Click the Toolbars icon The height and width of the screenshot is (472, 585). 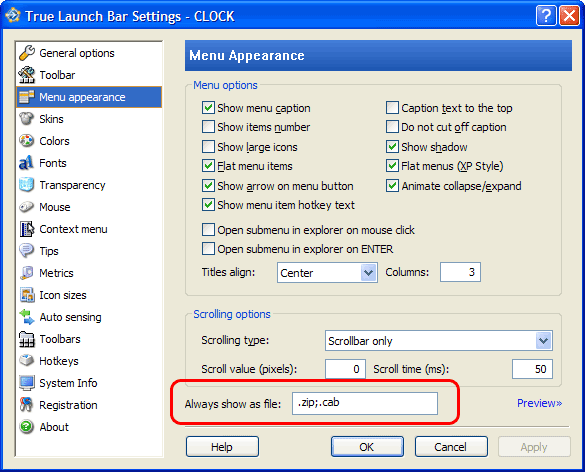[x=26, y=339]
